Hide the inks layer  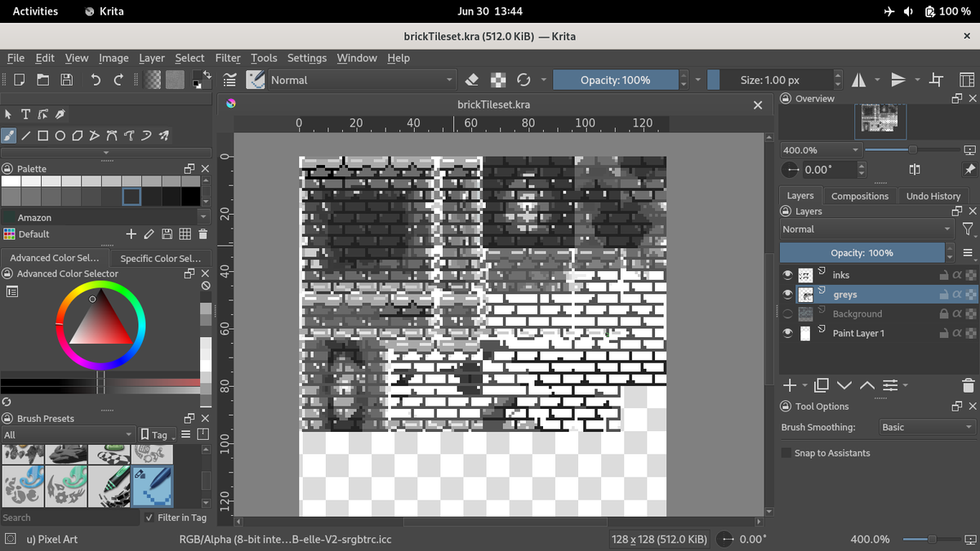click(x=787, y=275)
